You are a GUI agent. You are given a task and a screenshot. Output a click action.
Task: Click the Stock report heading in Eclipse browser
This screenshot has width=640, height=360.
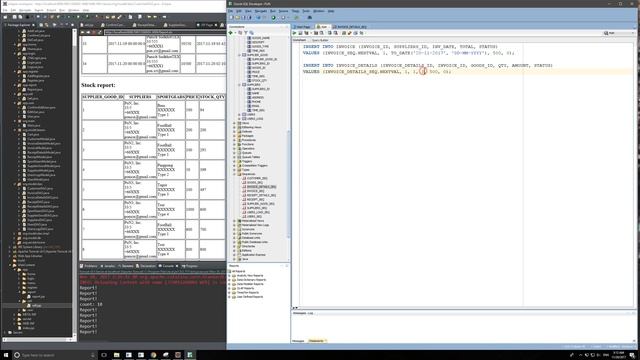coord(98,85)
